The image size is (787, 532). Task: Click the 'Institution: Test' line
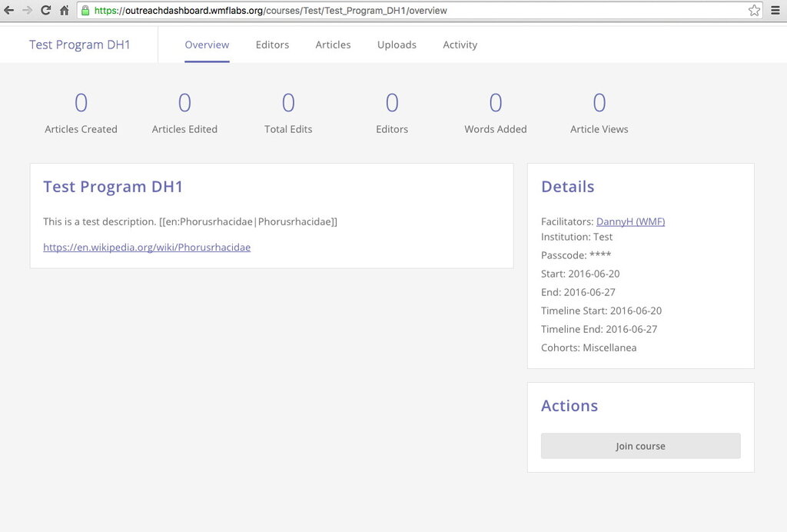pyautogui.click(x=576, y=237)
